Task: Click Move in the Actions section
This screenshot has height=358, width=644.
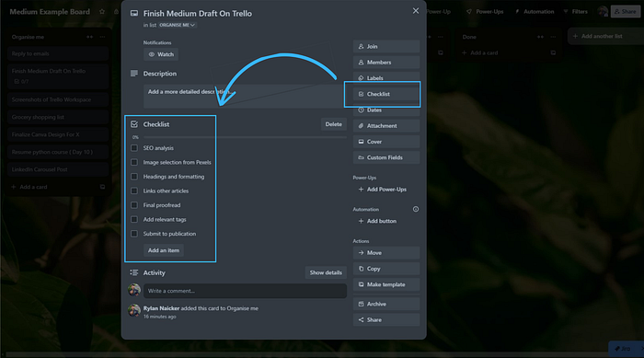Action: (x=386, y=253)
